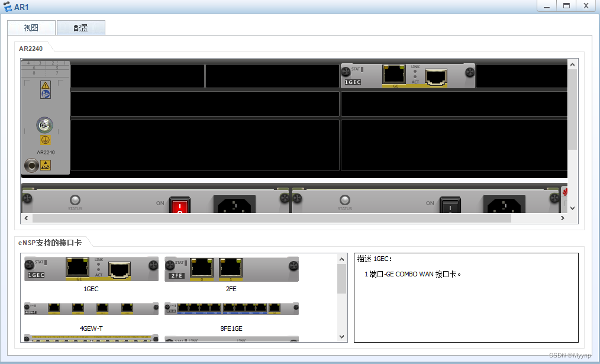This screenshot has height=364, width=600.
Task: Click the 1GEC card name label
Action: (x=91, y=289)
